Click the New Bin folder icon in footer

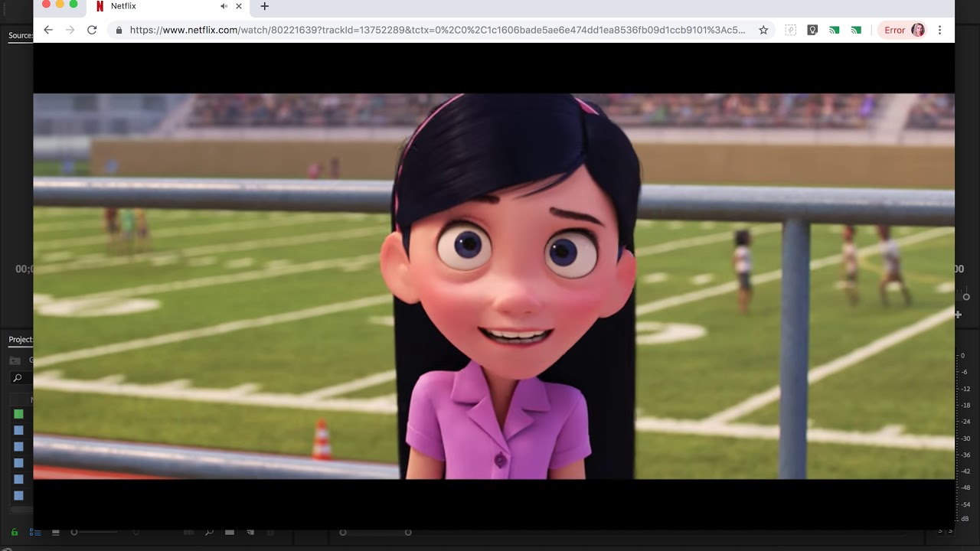tap(229, 532)
